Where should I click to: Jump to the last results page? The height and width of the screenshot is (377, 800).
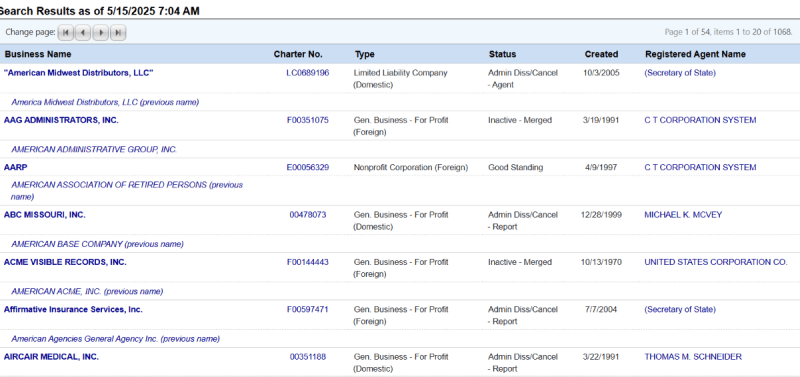coord(118,33)
